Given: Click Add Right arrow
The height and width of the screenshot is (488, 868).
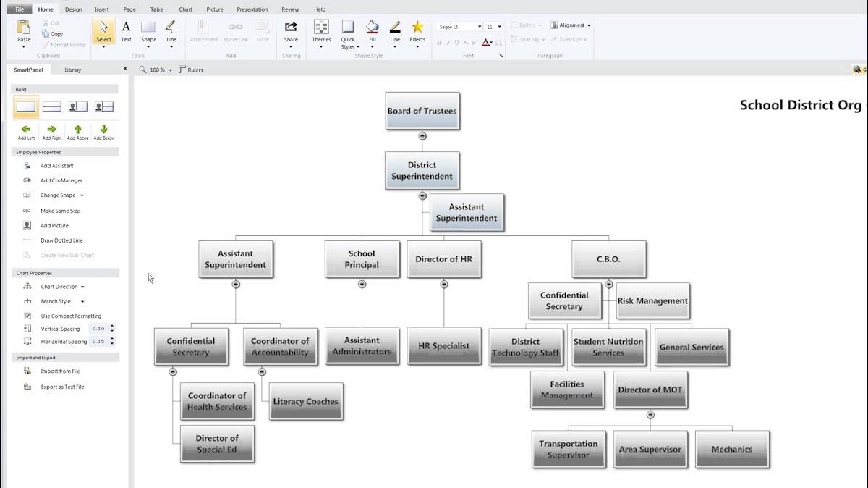Looking at the screenshot, I should 52,132.
